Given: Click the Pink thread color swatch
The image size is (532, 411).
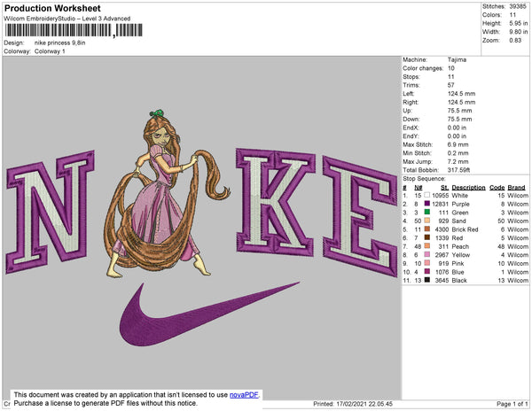Looking at the screenshot, I should point(426,263).
